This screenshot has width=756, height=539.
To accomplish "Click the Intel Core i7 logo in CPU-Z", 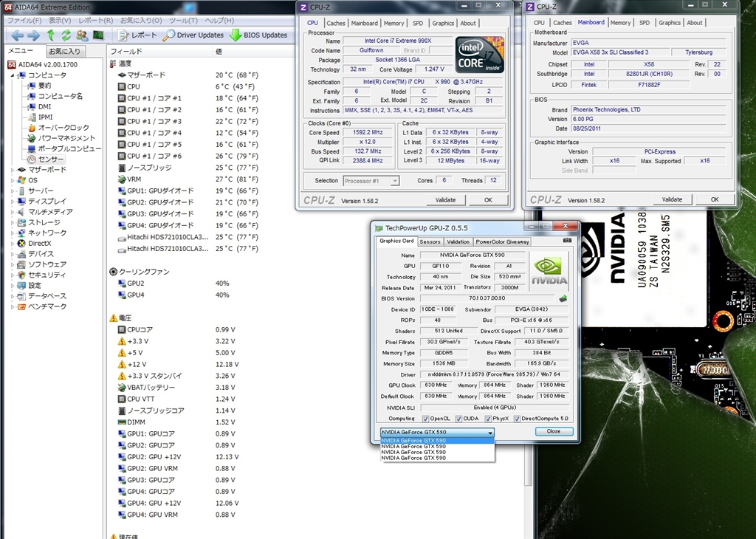I will click(x=479, y=55).
